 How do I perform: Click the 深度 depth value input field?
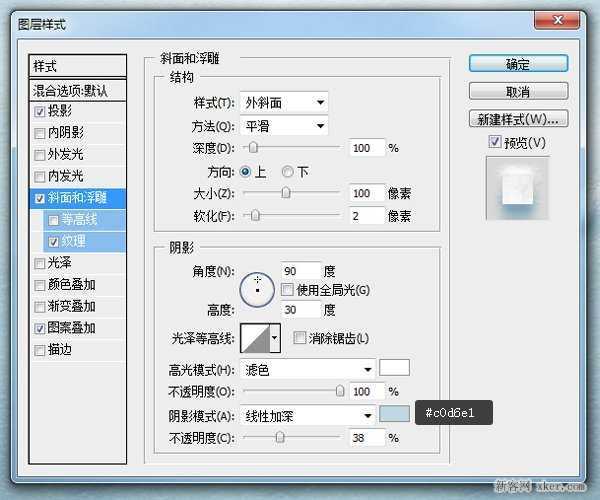pyautogui.click(x=366, y=148)
